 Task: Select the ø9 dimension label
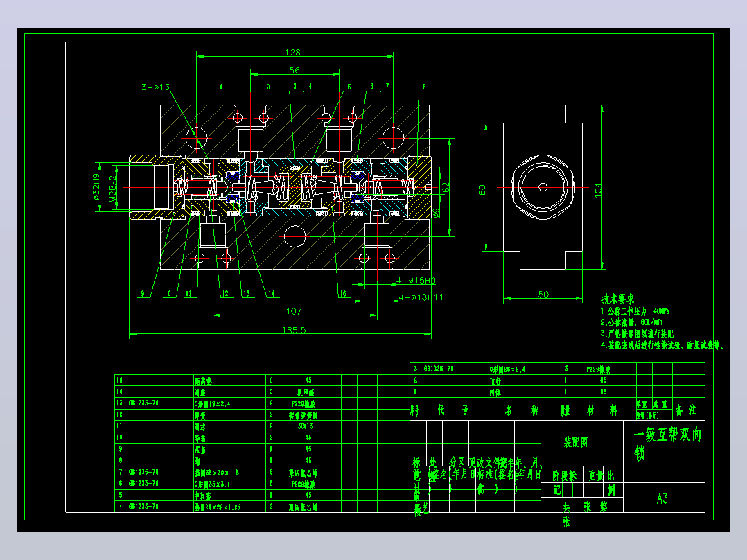pos(437,213)
